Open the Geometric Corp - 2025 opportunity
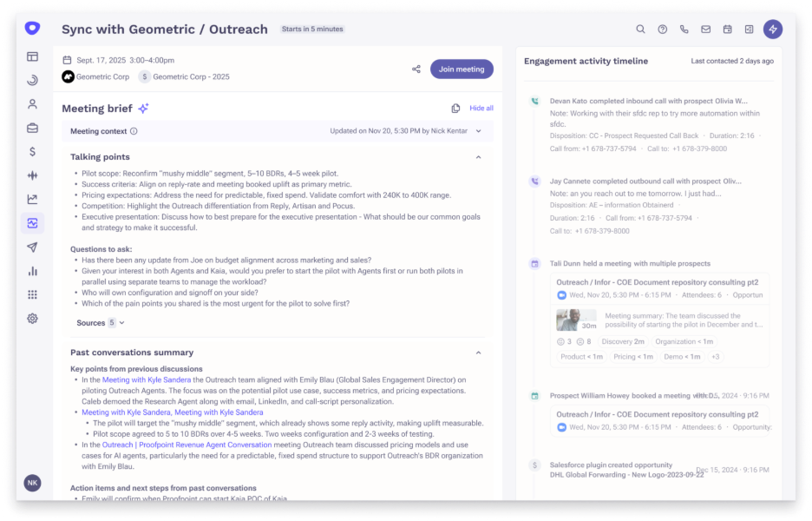 (191, 76)
